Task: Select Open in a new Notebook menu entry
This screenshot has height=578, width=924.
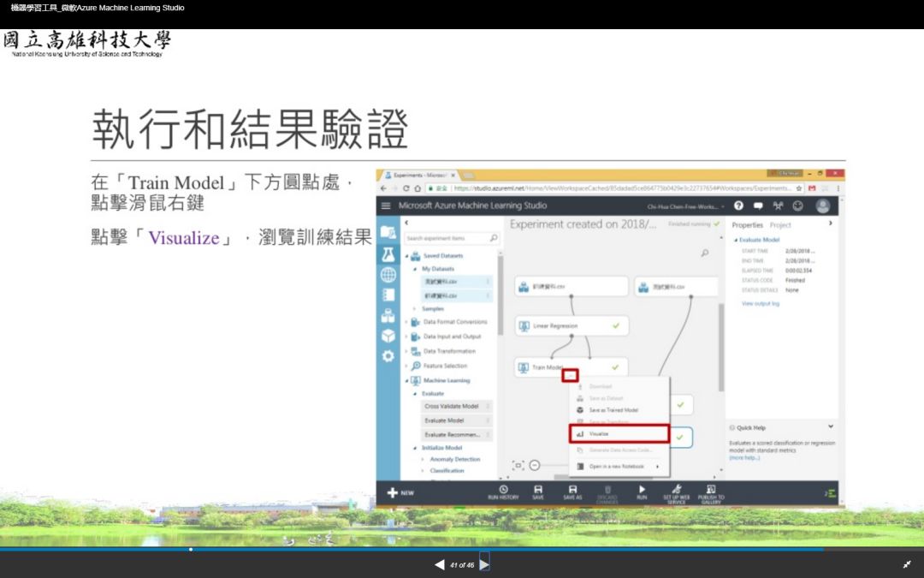Action: [619, 466]
